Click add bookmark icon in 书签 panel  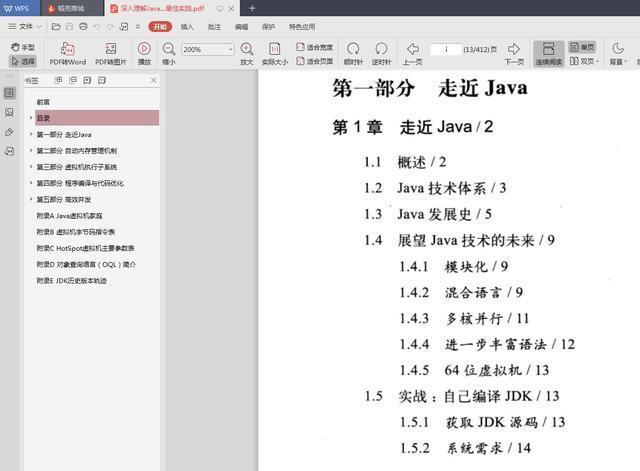pos(87,80)
